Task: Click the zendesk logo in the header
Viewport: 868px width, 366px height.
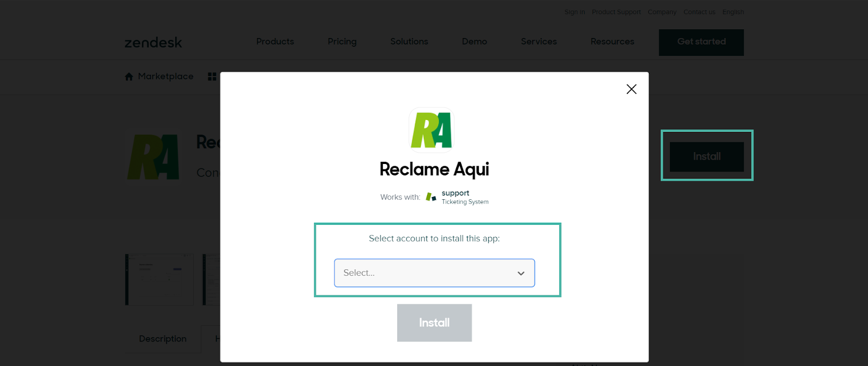Action: pyautogui.click(x=153, y=42)
